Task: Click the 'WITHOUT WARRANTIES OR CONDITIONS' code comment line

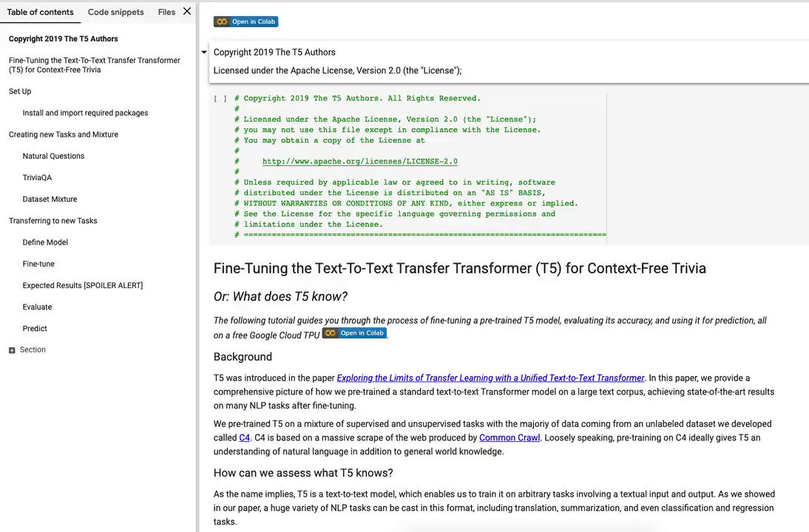Action: pyautogui.click(x=406, y=204)
